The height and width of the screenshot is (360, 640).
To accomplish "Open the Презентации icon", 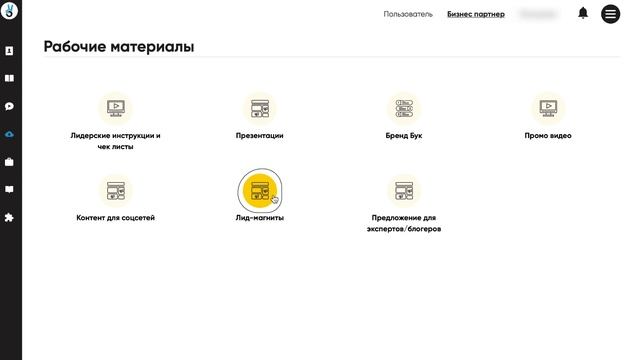I will tap(260, 108).
